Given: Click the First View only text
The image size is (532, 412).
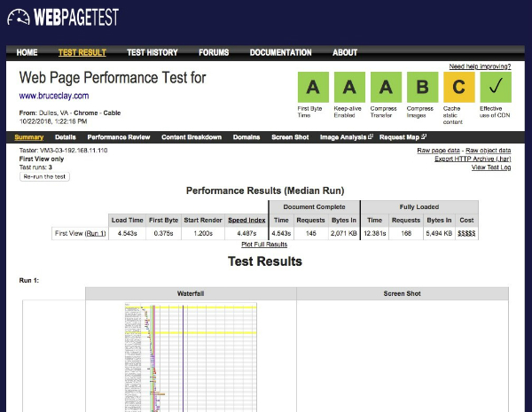Looking at the screenshot, I should coord(42,159).
